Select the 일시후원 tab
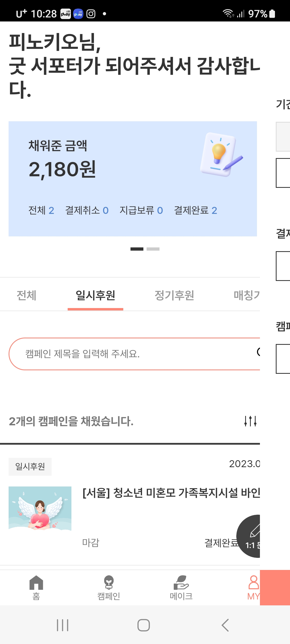290x644 pixels. [95, 295]
